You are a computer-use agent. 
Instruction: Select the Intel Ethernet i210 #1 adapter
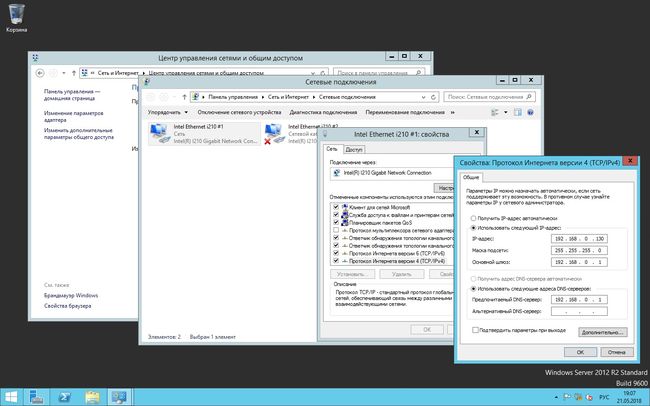click(204, 134)
